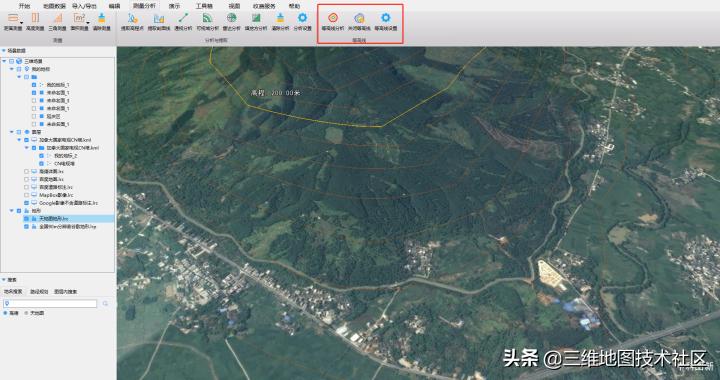Collapse the unnamed folder node under 我的地标
720x380 pixels.
click(x=19, y=77)
